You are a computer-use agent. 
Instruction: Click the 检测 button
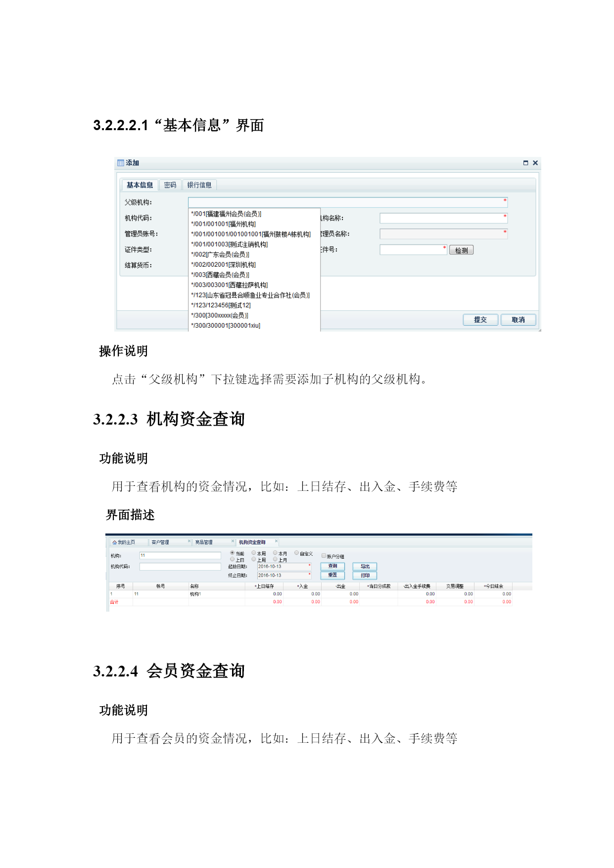coord(461,250)
